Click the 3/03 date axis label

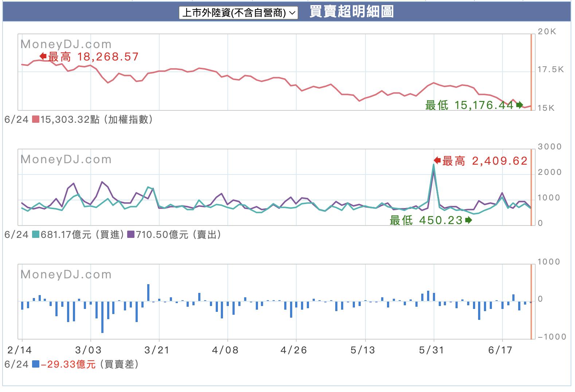(x=88, y=350)
